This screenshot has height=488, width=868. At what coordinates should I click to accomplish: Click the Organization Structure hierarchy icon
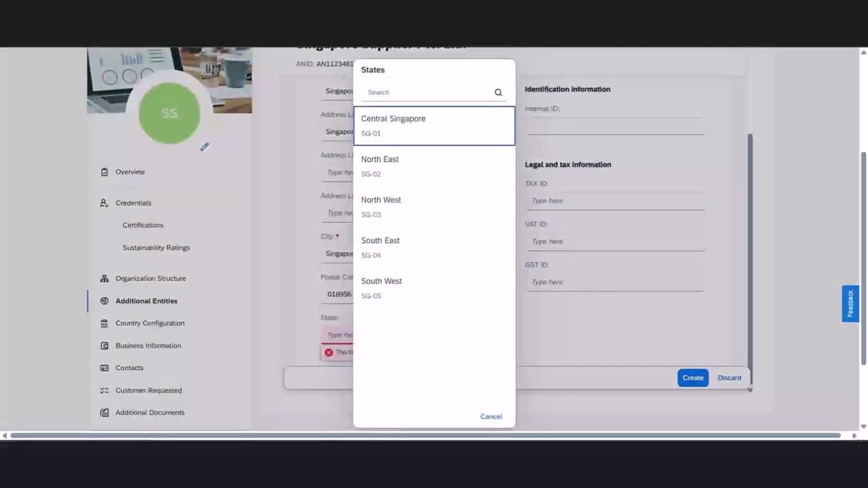click(x=104, y=279)
